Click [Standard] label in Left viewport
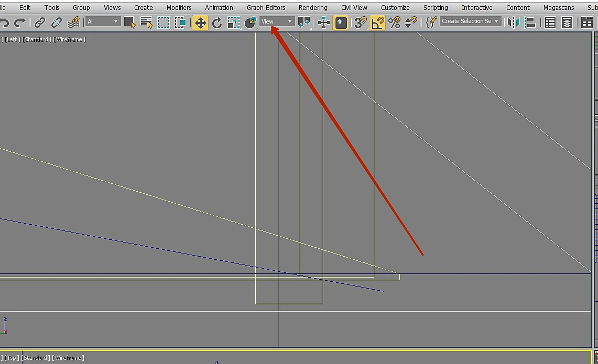The width and height of the screenshot is (598, 364). point(37,39)
